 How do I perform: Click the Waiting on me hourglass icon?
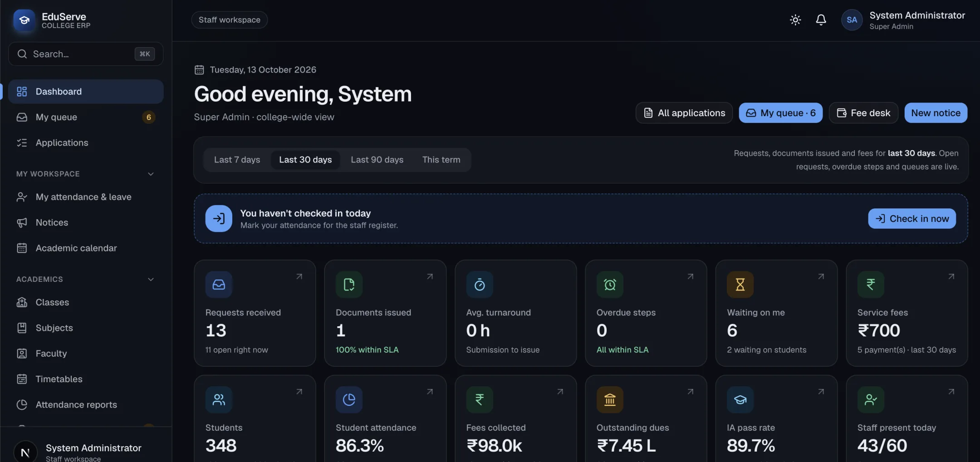pyautogui.click(x=740, y=285)
